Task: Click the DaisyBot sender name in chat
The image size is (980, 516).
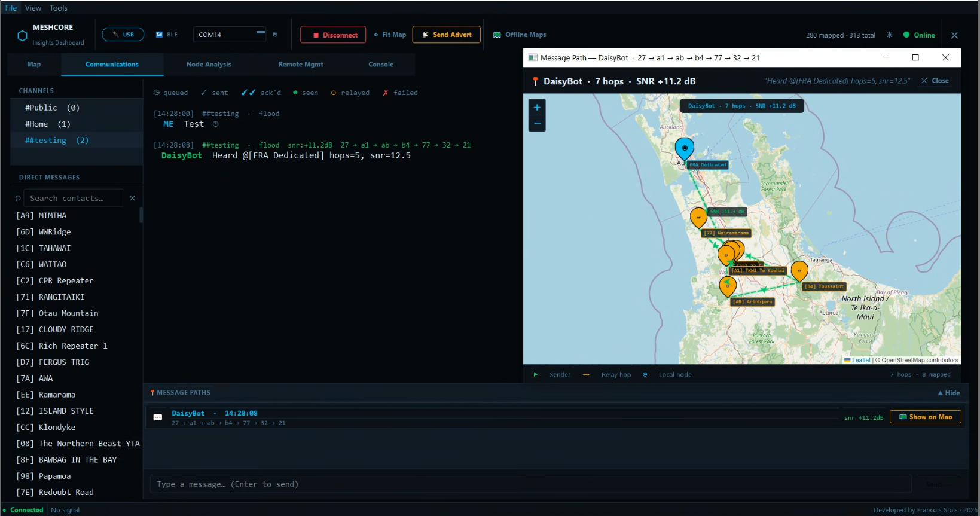Action: 182,155
